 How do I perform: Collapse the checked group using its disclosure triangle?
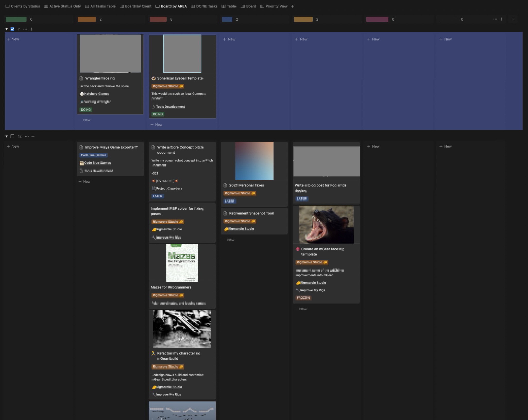click(x=6, y=29)
